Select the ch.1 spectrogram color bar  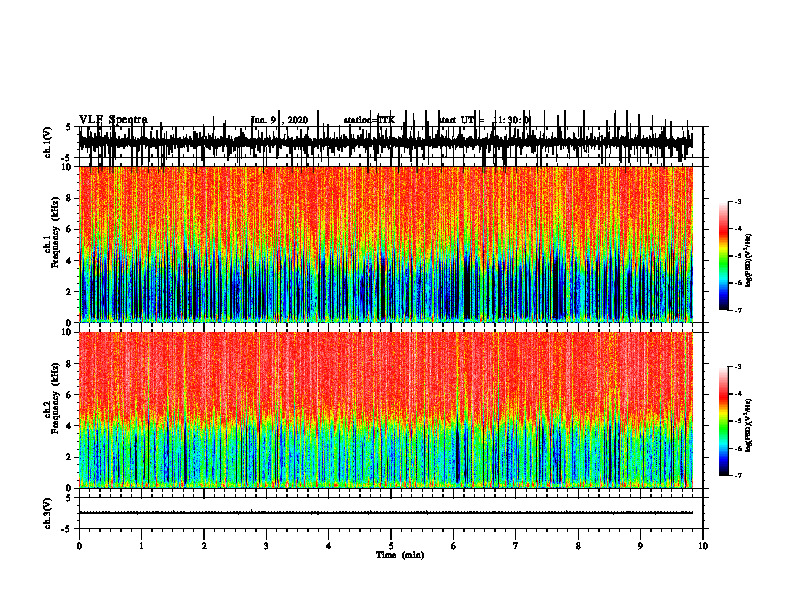point(723,256)
